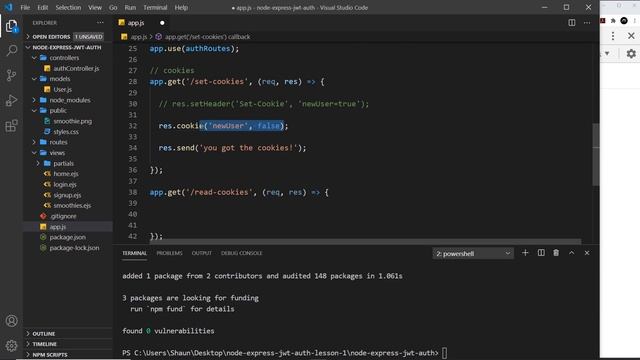Click the browser window's three-dot menu
This screenshot has width=640, height=360.
coord(613,36)
